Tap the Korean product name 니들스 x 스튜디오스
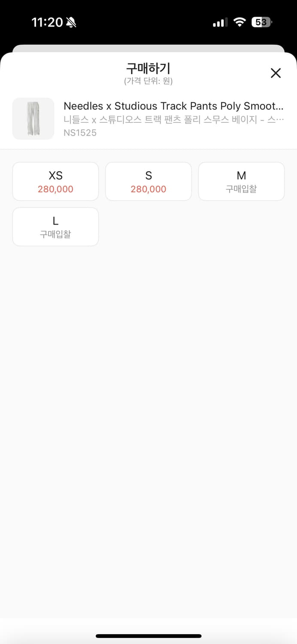 (174, 120)
